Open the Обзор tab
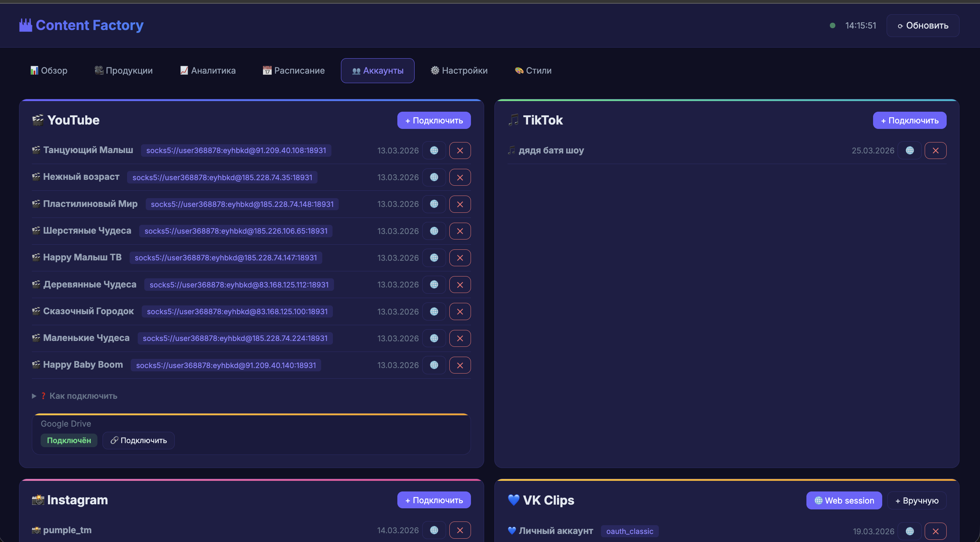 pyautogui.click(x=49, y=71)
